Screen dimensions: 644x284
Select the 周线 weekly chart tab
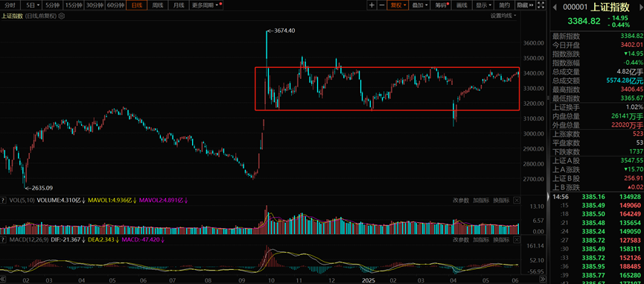tap(158, 5)
